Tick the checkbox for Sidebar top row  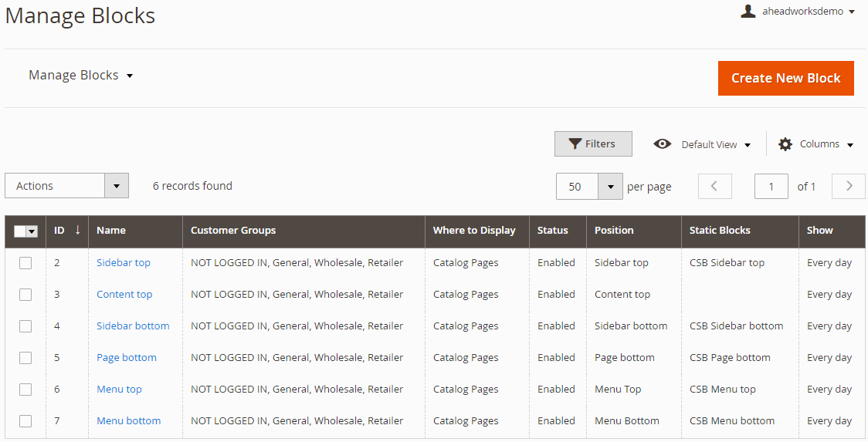click(25, 263)
